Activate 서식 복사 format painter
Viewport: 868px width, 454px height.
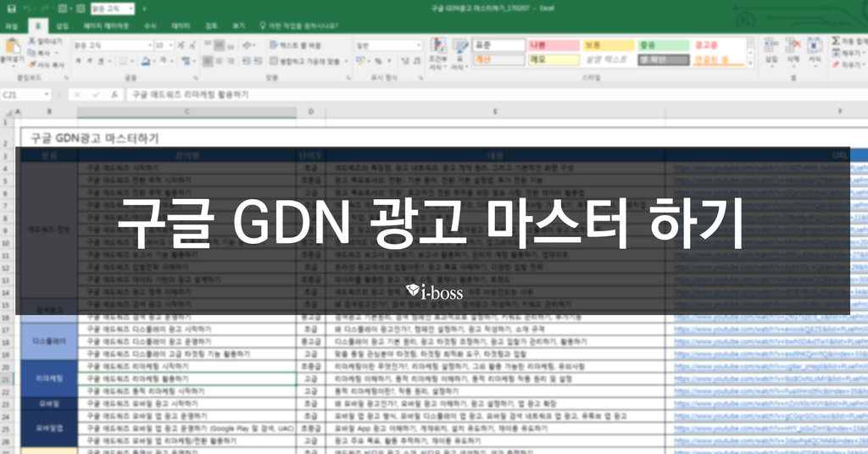click(x=47, y=64)
